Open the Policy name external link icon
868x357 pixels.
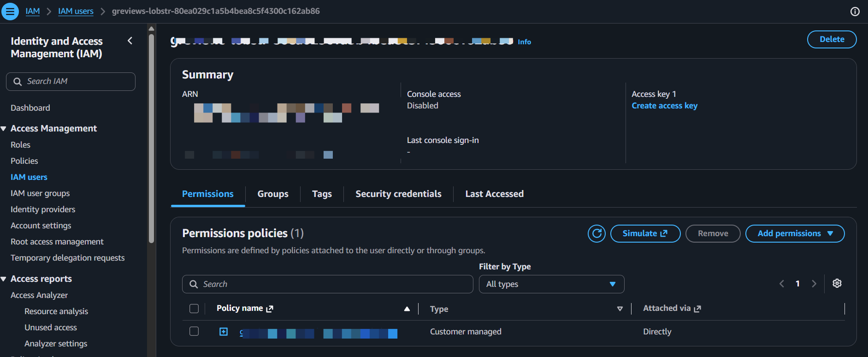pos(270,309)
